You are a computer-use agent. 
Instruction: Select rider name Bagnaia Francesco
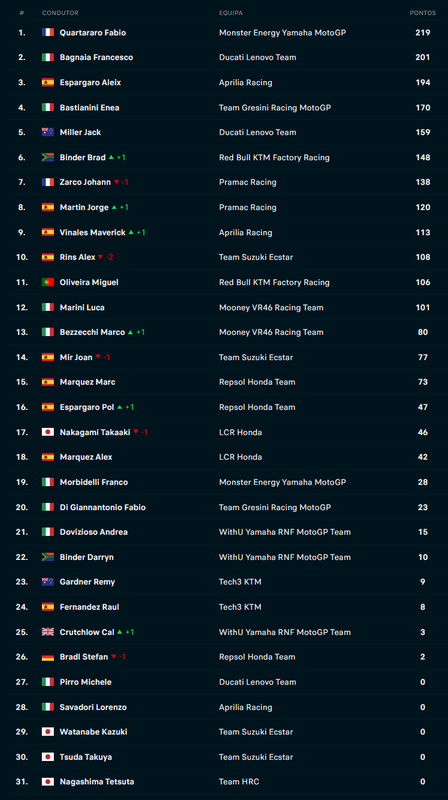[x=96, y=57]
